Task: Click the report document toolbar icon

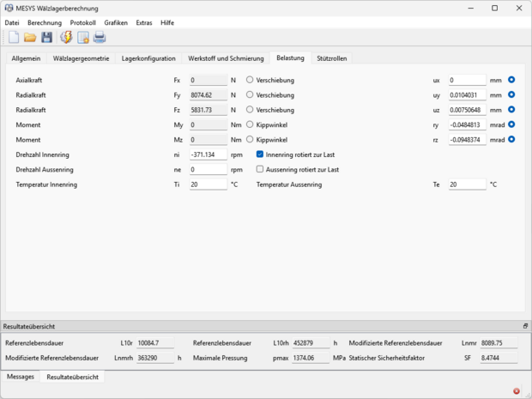Action: coord(83,37)
